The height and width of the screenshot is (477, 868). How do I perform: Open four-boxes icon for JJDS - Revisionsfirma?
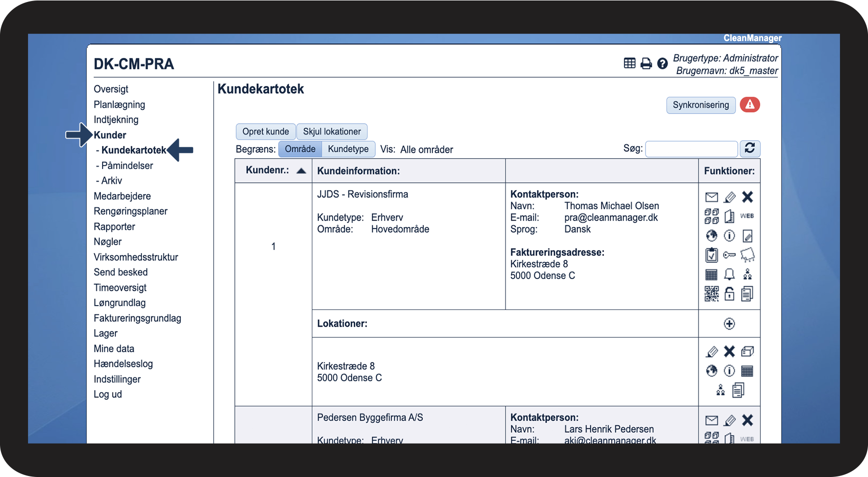pos(711,216)
